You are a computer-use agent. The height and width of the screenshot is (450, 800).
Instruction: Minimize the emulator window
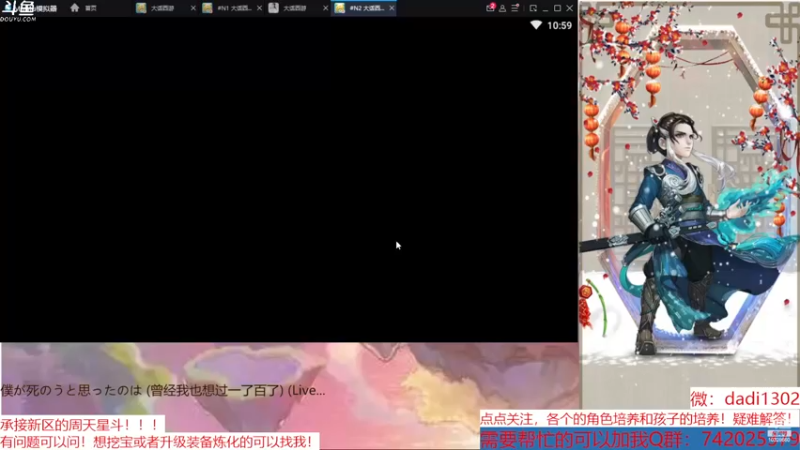545,9
